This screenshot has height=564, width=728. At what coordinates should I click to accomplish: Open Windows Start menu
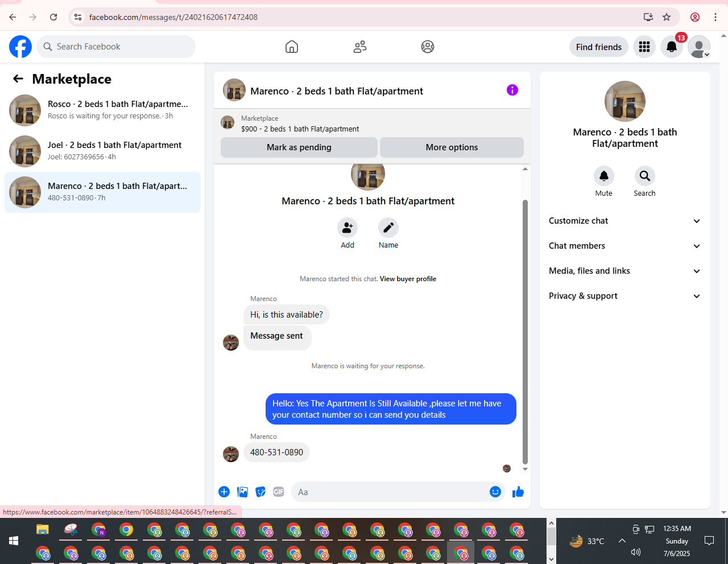pos(14,541)
